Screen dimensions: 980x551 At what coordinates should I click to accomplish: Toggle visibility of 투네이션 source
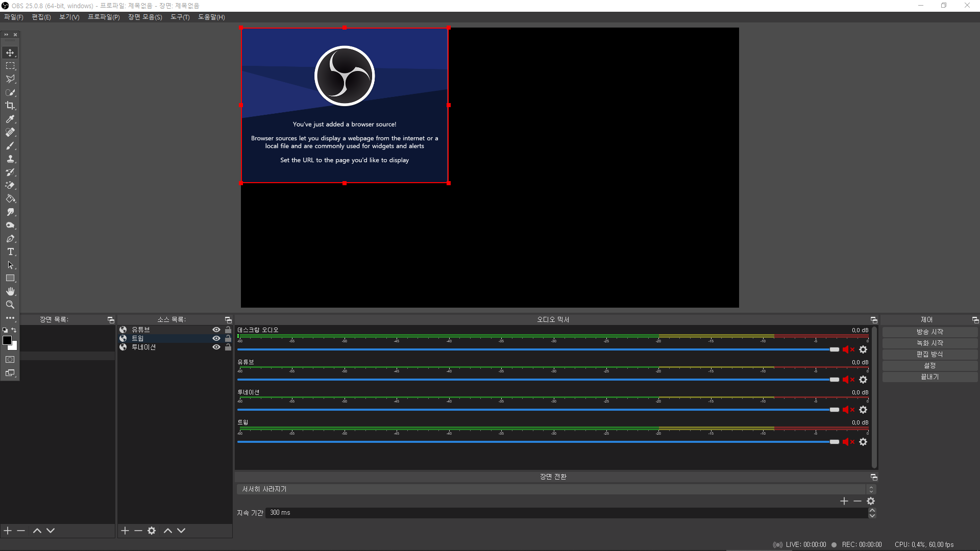click(x=216, y=347)
